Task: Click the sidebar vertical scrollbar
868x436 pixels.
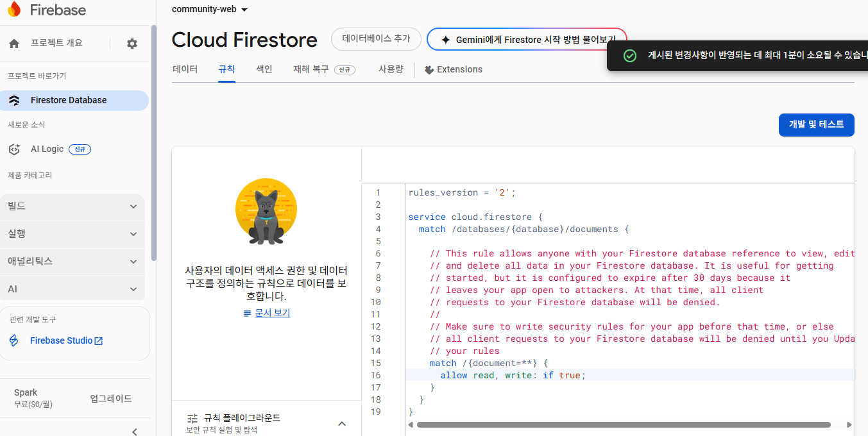Action: 153,142
